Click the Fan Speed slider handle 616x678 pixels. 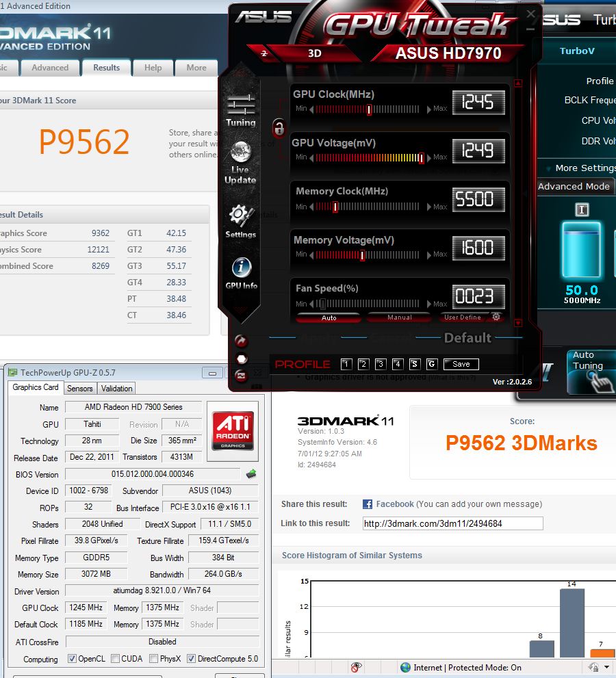(322, 304)
